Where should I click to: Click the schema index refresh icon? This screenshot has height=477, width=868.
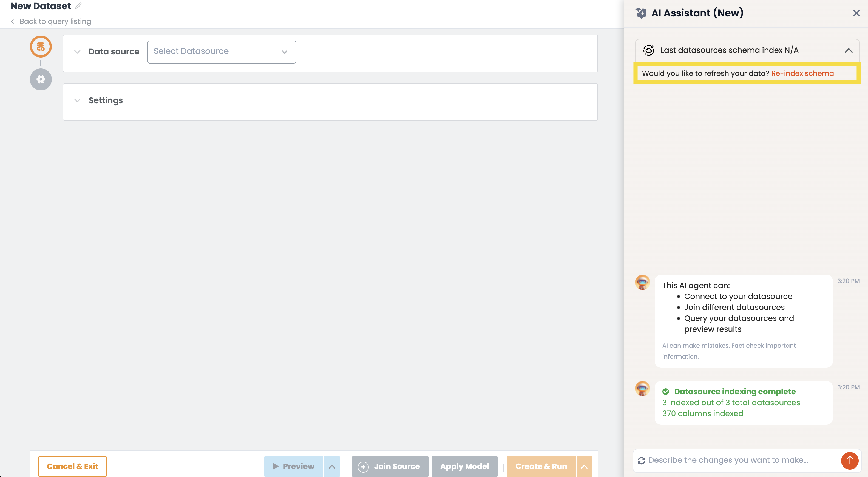[x=649, y=50]
